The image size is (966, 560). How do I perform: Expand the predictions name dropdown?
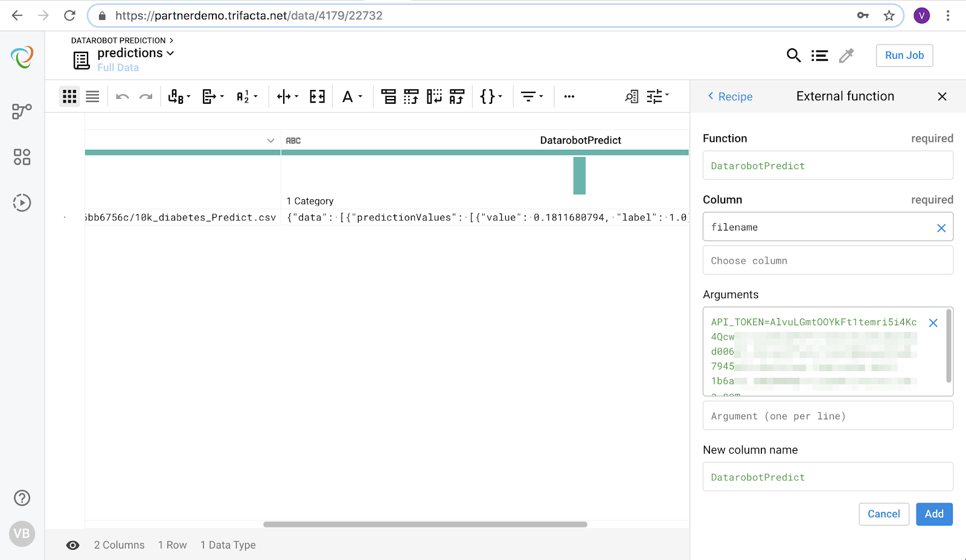pos(170,53)
